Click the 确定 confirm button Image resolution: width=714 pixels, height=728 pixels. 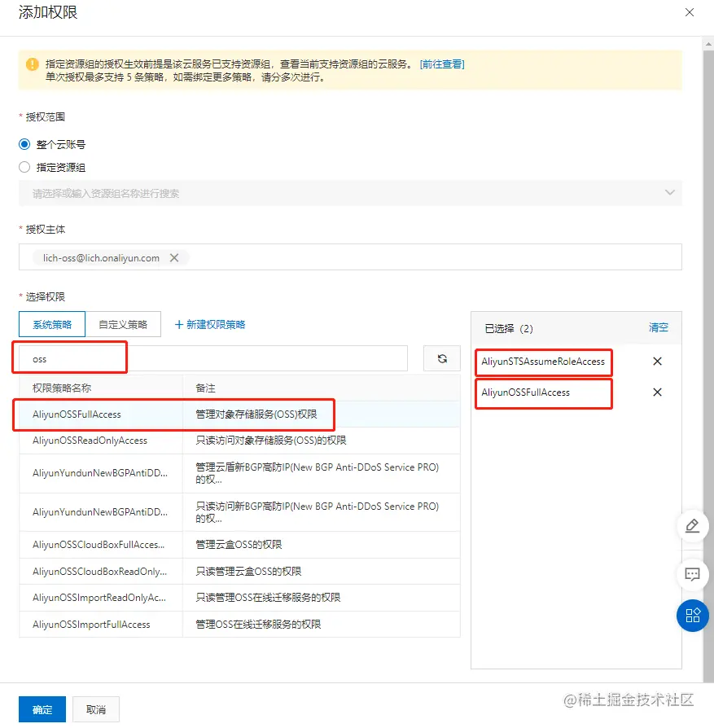42,709
